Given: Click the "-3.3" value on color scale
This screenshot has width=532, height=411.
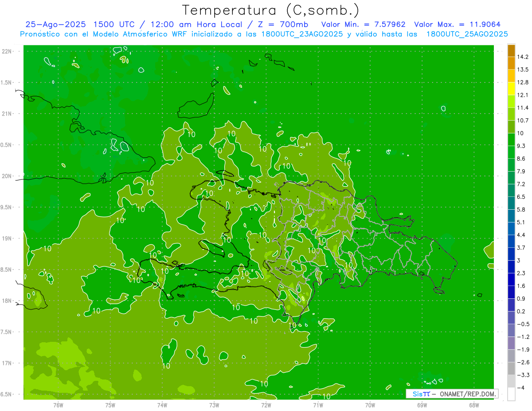Looking at the screenshot, I should (x=523, y=375).
